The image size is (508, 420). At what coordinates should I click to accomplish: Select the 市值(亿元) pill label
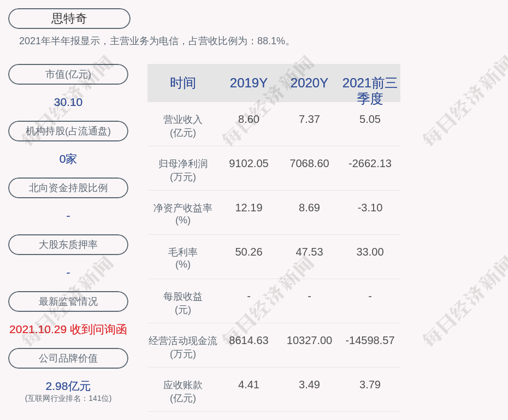tap(68, 74)
